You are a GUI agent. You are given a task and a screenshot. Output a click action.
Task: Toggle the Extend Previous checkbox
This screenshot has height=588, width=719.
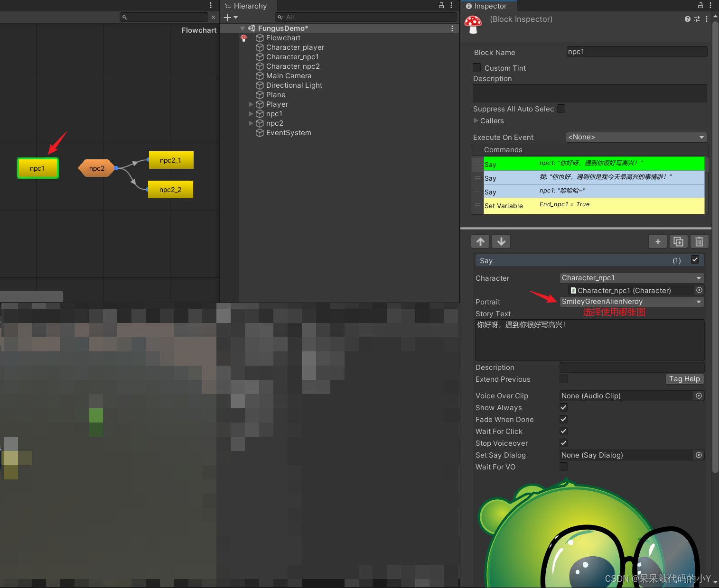pos(563,378)
